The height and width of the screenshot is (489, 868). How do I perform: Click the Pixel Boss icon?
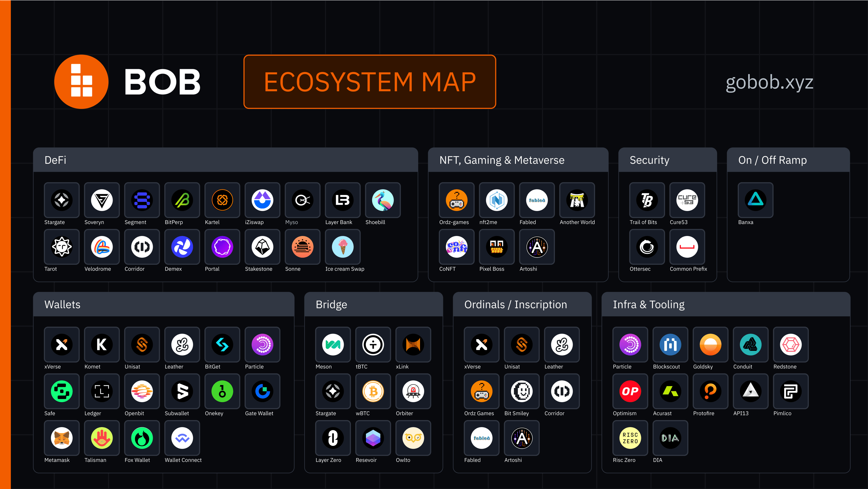497,247
